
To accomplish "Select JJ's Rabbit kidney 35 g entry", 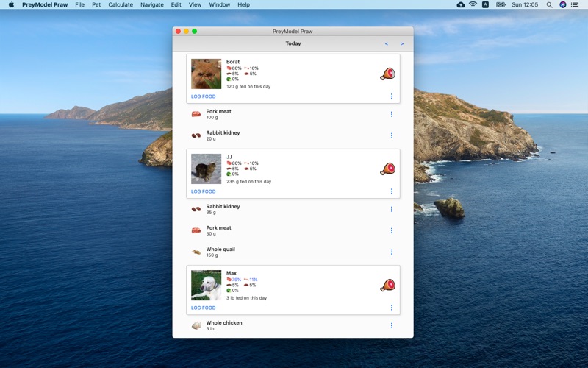I will pyautogui.click(x=293, y=209).
